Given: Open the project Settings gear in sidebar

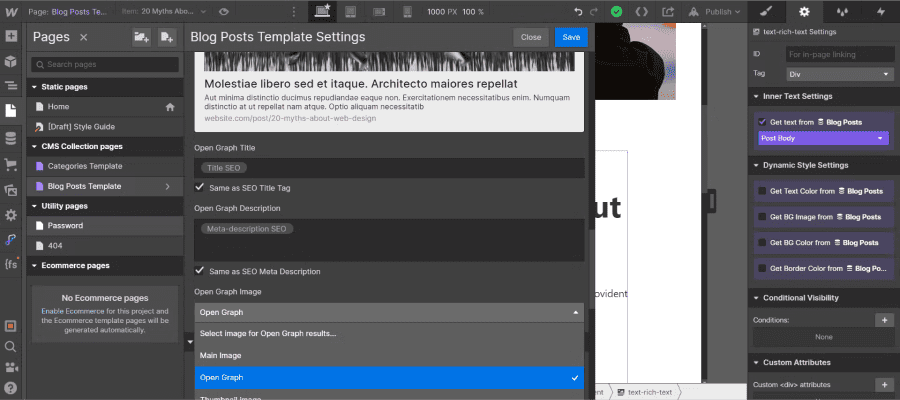Looking at the screenshot, I should pyautogui.click(x=11, y=215).
